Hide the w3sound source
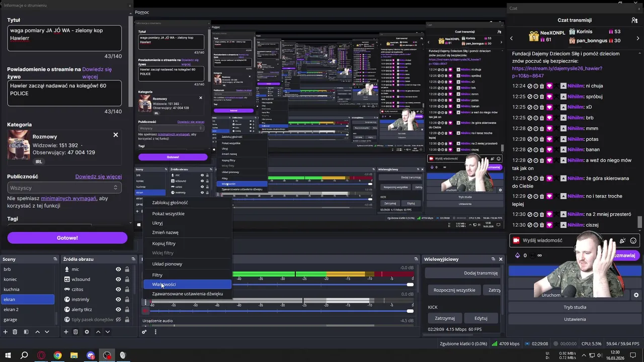The width and height of the screenshot is (644, 362). (118, 279)
